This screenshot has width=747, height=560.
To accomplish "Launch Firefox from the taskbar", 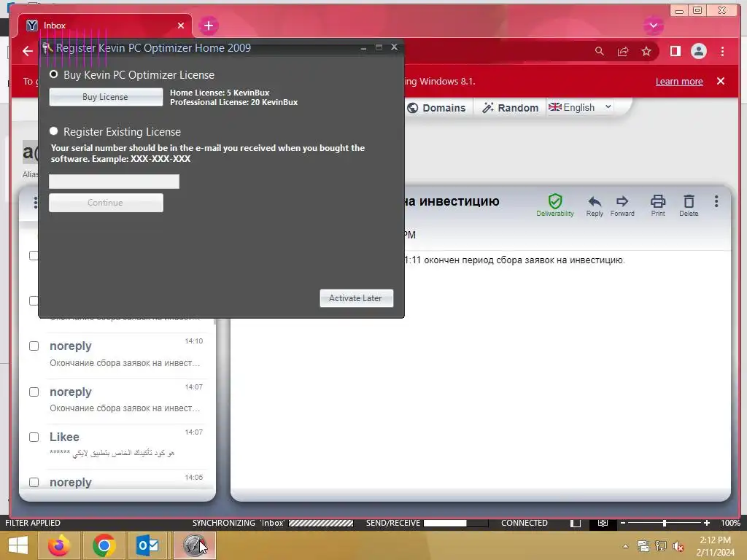I will point(58,545).
